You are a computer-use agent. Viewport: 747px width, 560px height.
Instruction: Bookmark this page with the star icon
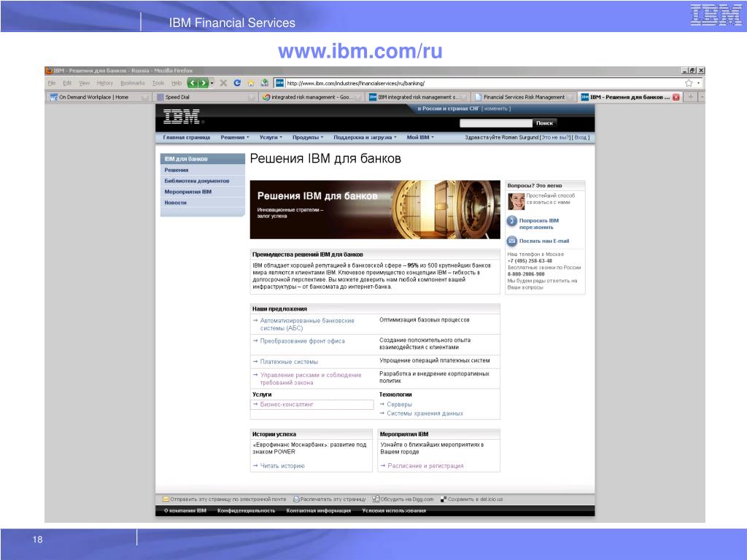point(689,83)
